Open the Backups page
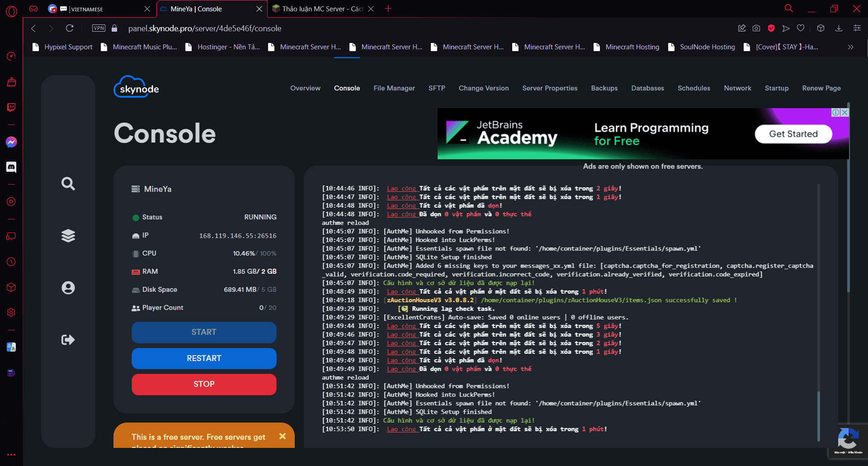The width and height of the screenshot is (868, 466). pos(604,88)
